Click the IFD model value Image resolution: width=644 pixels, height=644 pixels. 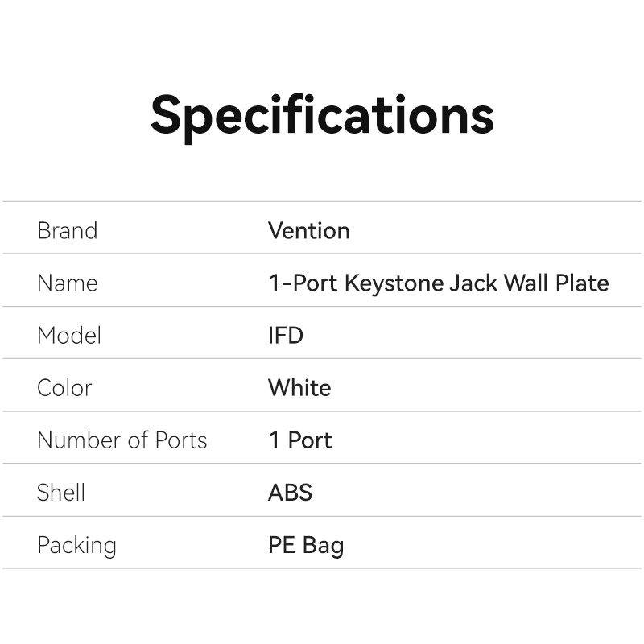tap(286, 336)
